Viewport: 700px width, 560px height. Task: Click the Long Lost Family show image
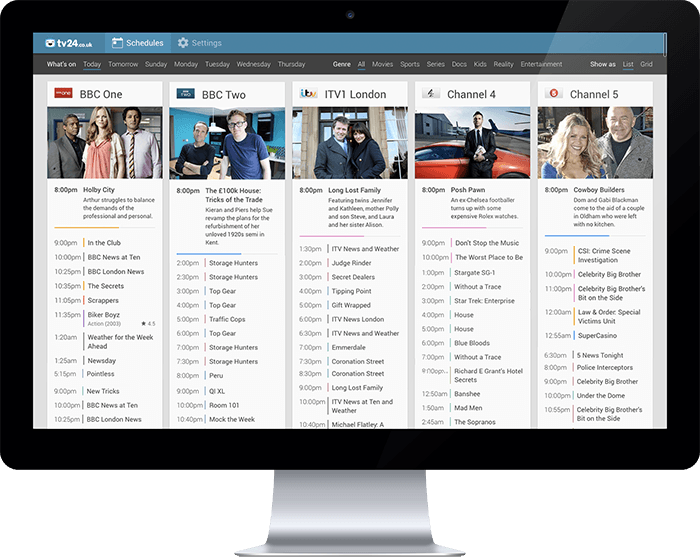click(350, 142)
